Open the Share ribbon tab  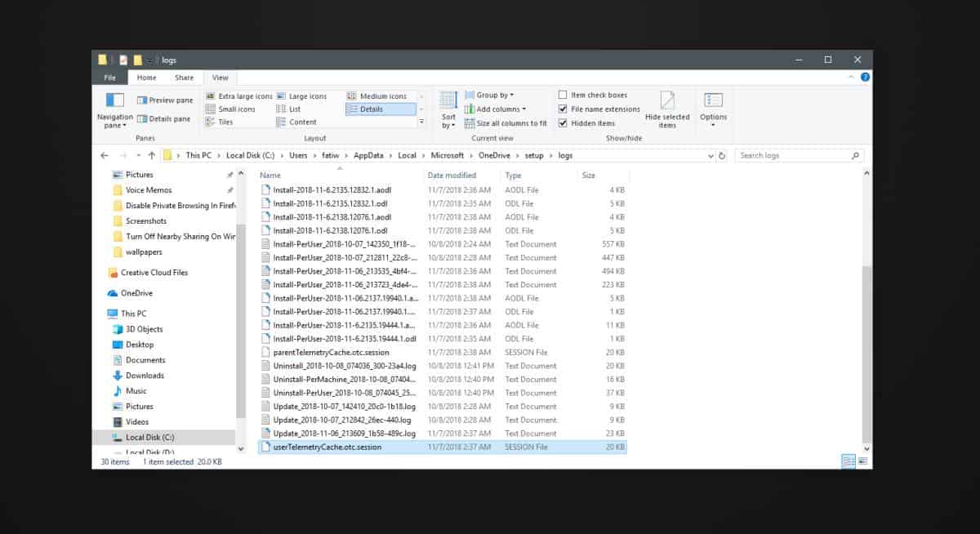183,77
